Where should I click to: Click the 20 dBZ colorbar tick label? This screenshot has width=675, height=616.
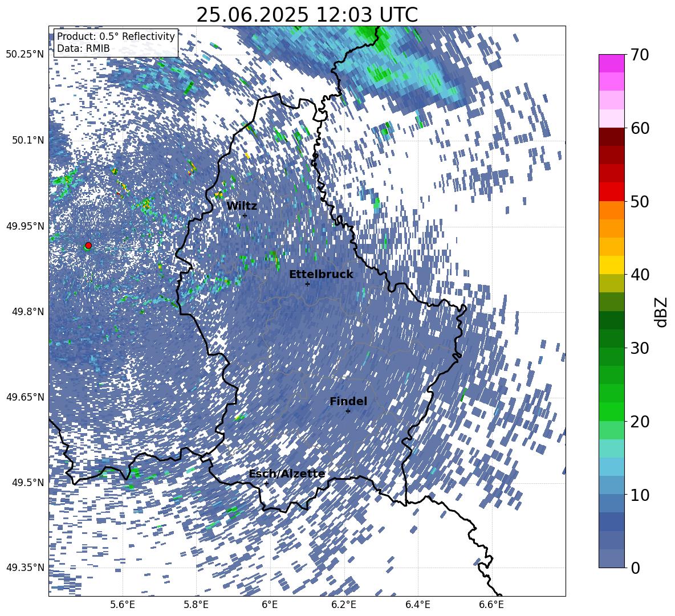click(x=640, y=421)
